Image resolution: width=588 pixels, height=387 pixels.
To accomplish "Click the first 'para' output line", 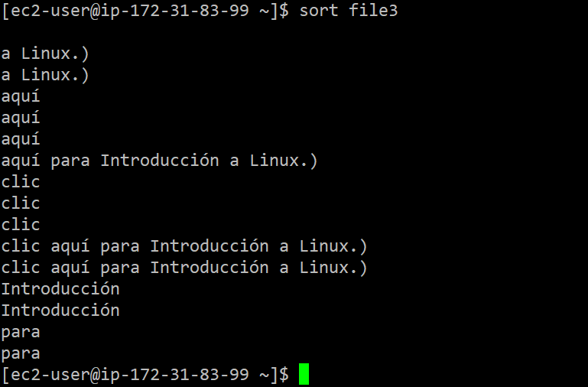I will tap(21, 333).
